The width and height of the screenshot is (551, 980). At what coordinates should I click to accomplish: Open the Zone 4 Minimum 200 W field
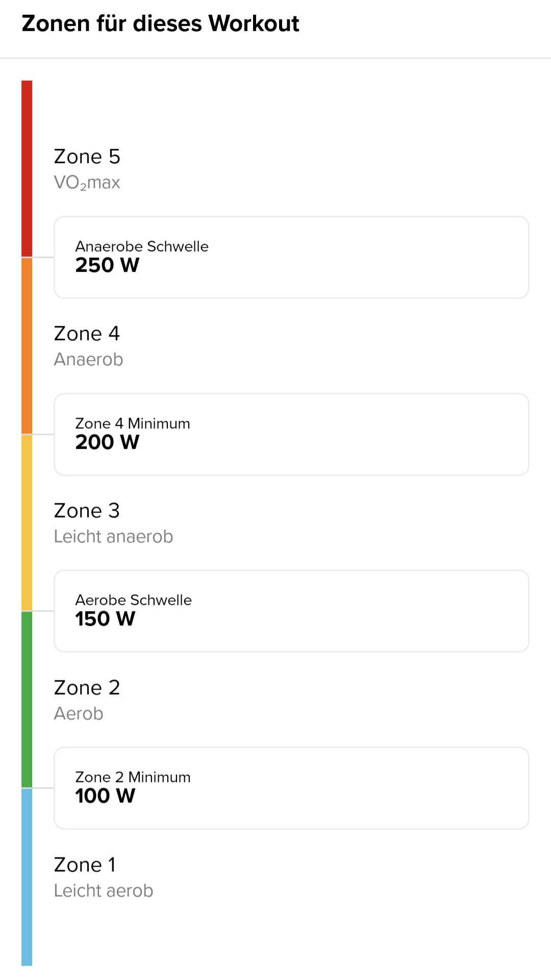(291, 434)
